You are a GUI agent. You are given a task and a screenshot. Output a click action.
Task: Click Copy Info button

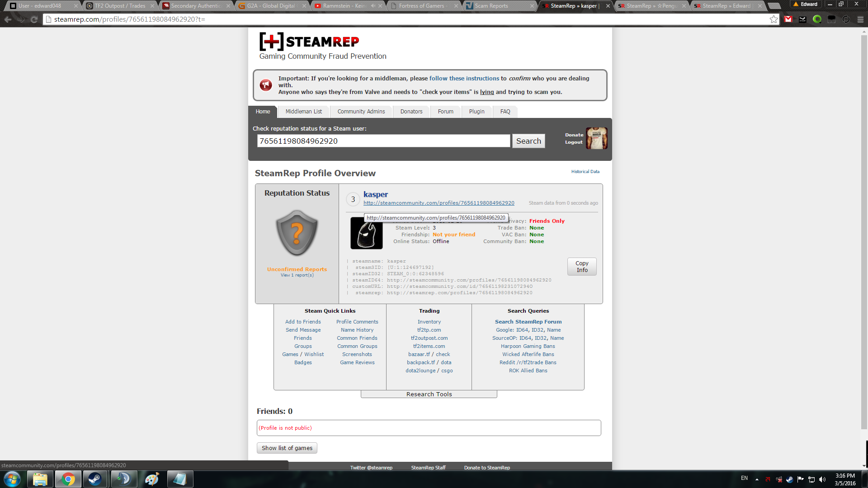[x=581, y=267]
